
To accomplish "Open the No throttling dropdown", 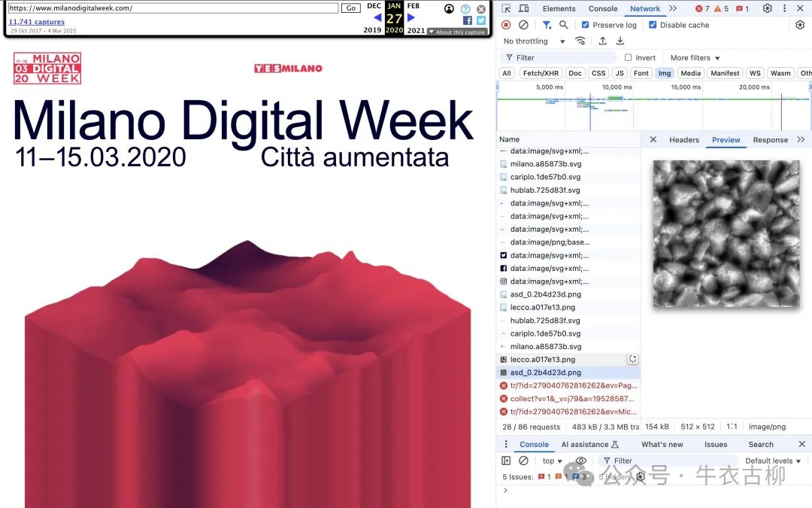I will tap(534, 41).
